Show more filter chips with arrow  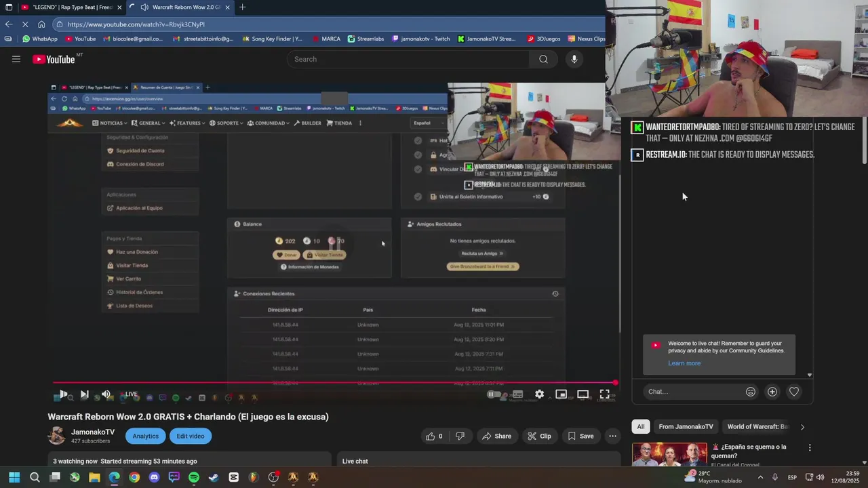(802, 427)
